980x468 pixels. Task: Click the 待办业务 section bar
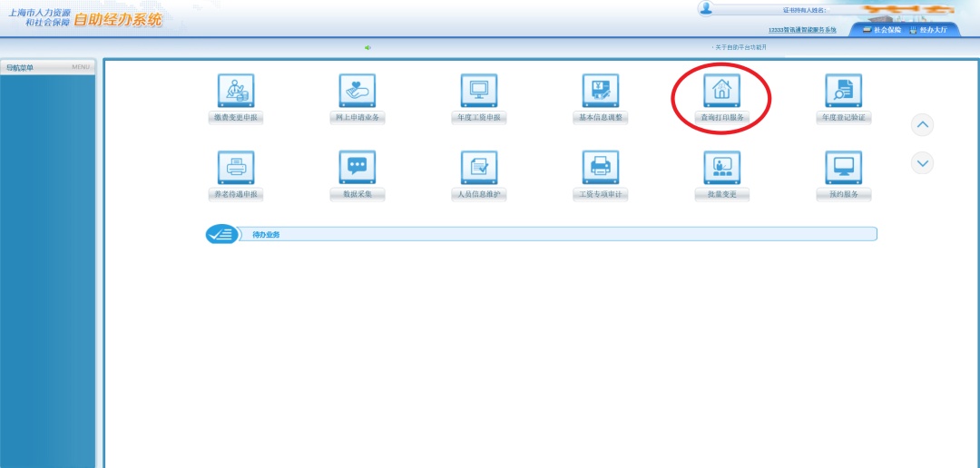[x=541, y=234]
